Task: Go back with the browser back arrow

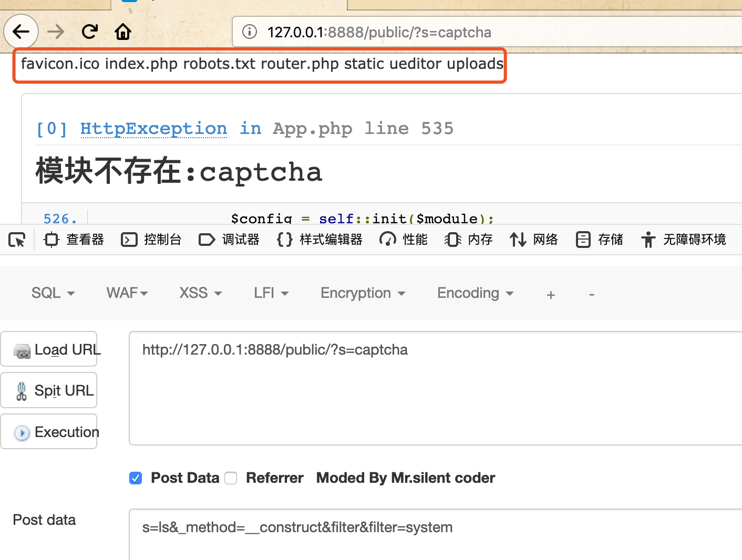Action: (21, 32)
